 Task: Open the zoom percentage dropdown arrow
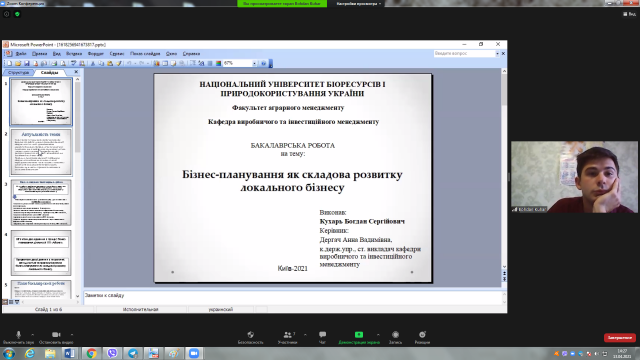[x=254, y=63]
